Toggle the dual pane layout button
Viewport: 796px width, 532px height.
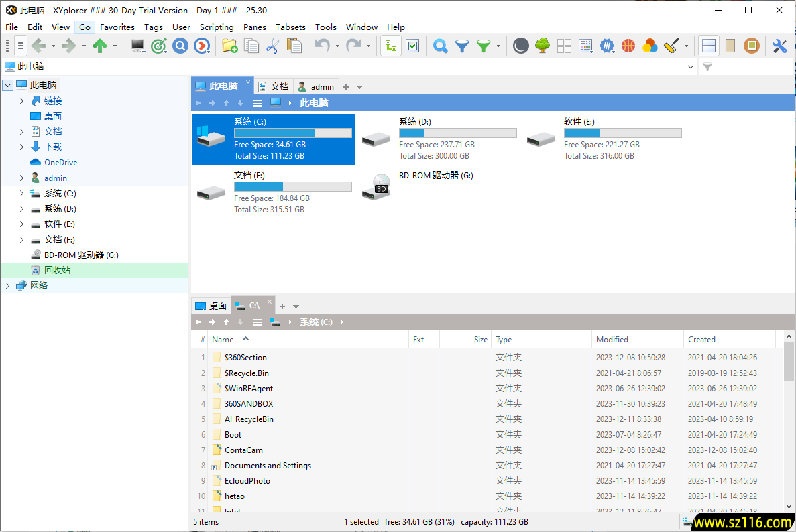[x=709, y=46]
